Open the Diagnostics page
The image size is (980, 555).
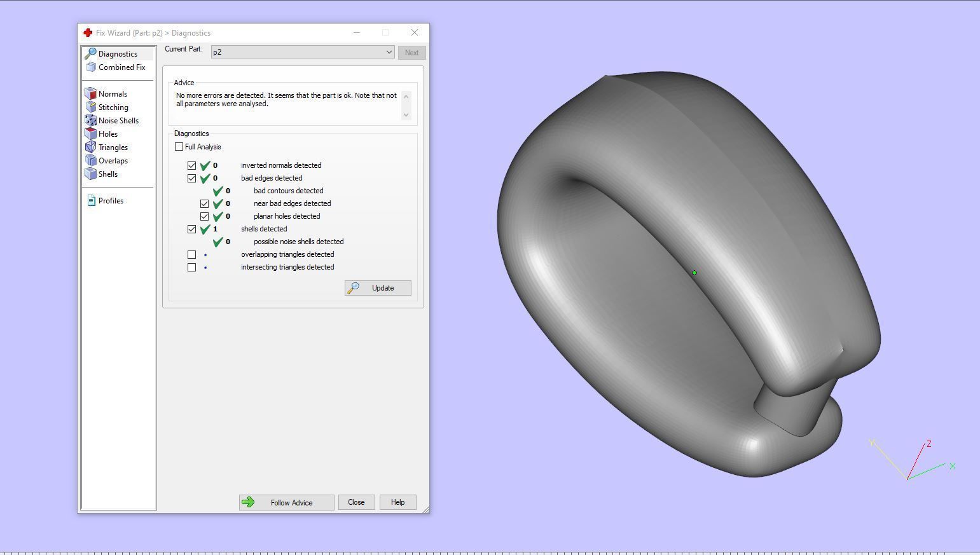118,53
